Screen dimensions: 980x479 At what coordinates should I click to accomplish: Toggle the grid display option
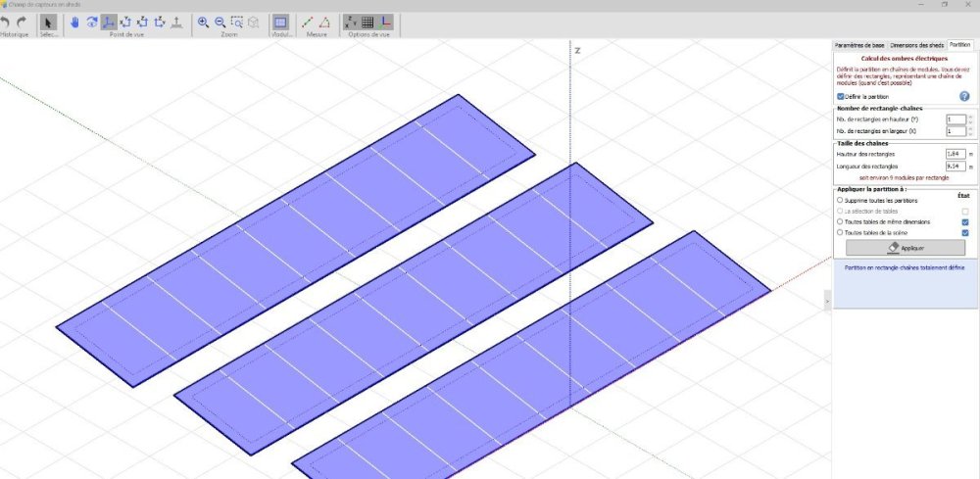[367, 22]
